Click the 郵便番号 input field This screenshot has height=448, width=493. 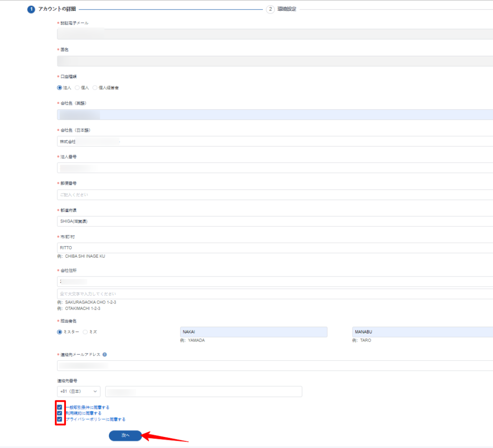pyautogui.click(x=275, y=195)
